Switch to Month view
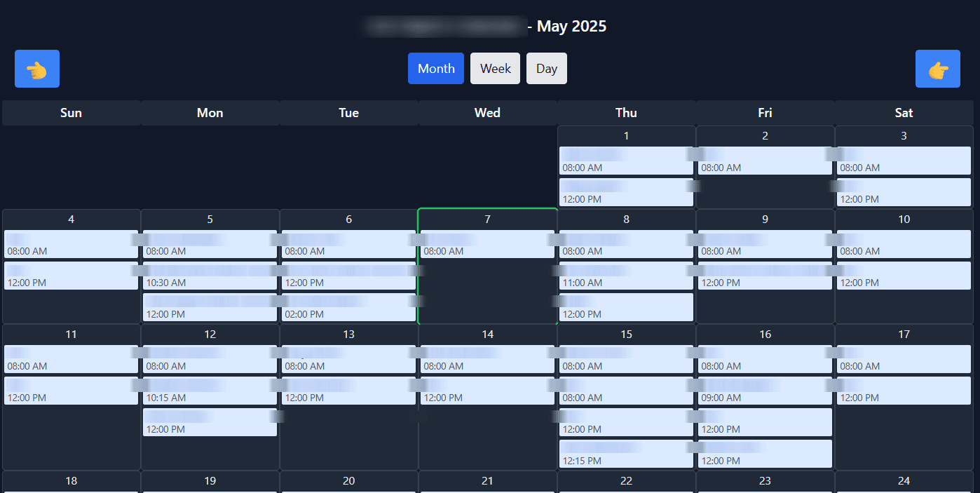980x493 pixels. [x=436, y=69]
